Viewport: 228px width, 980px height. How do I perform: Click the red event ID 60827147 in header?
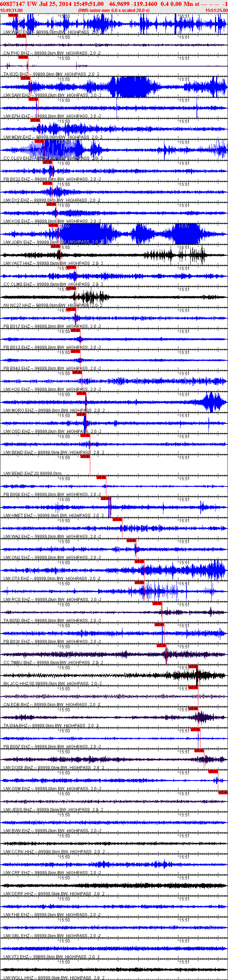pyautogui.click(x=13, y=4)
